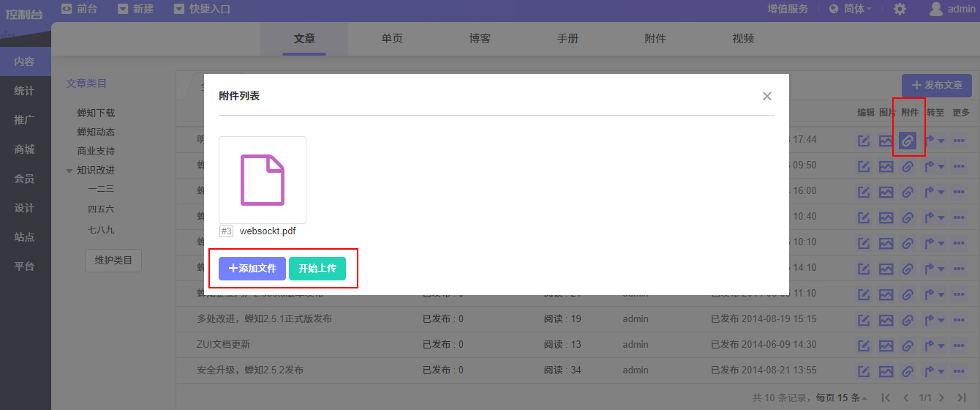
Task: Open the settings gear icon in header
Action: (900, 10)
